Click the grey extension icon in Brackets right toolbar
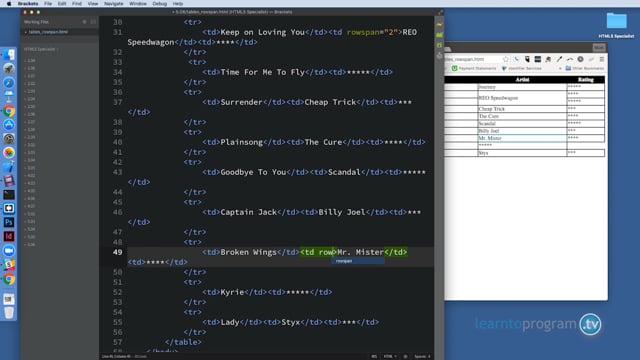Image resolution: width=640 pixels, height=360 pixels. [x=439, y=56]
